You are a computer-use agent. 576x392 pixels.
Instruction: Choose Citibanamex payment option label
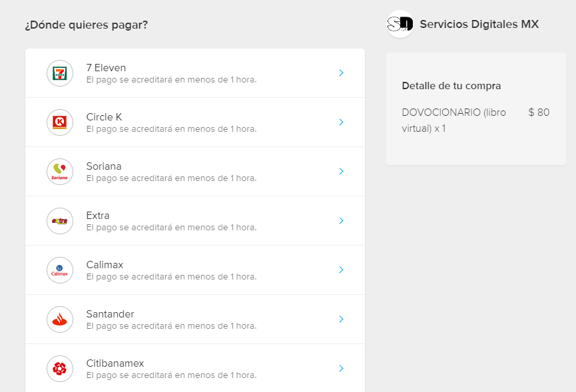tap(115, 363)
